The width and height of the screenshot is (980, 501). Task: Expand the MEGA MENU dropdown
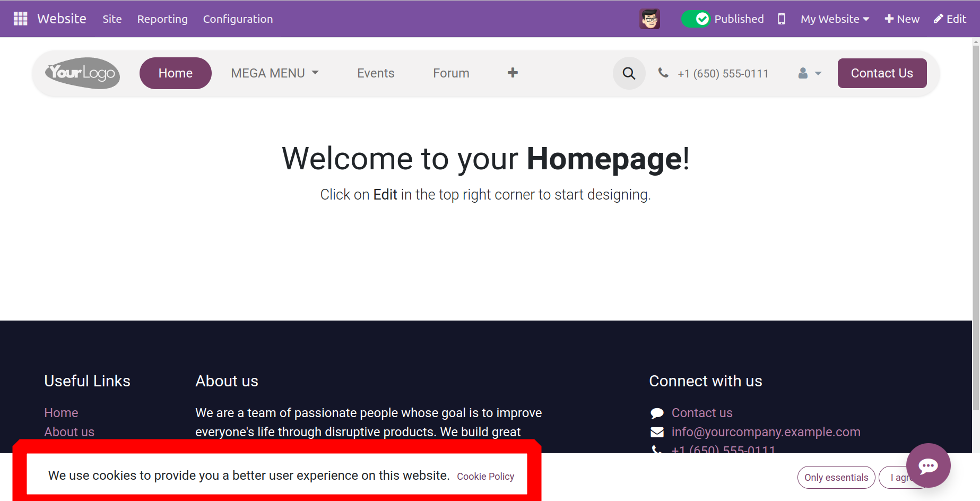click(274, 73)
